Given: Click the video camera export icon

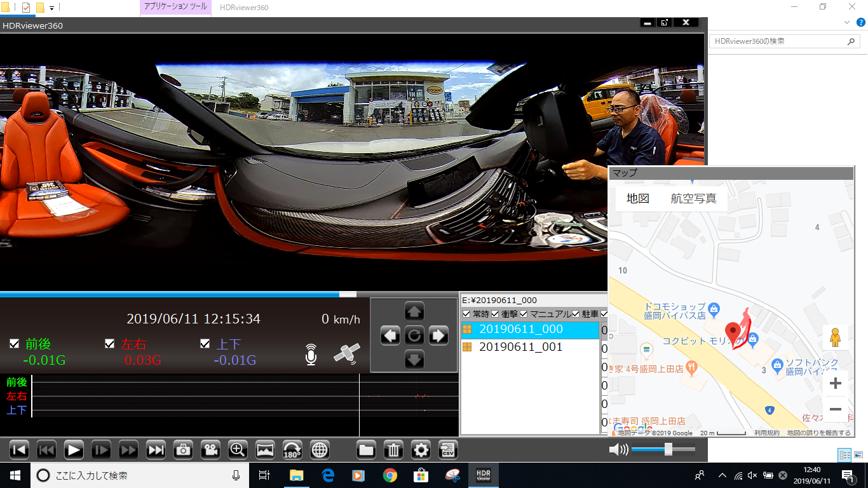Looking at the screenshot, I should coord(210,450).
